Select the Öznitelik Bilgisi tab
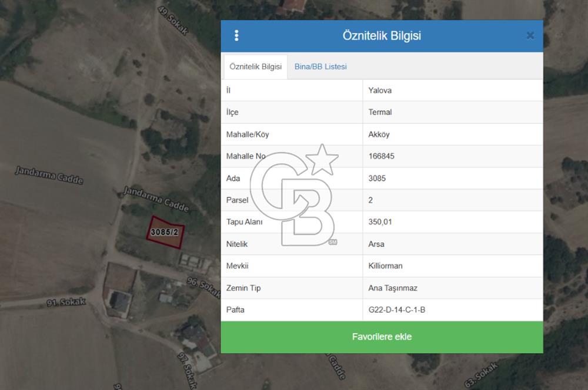588x390 pixels. click(x=255, y=67)
